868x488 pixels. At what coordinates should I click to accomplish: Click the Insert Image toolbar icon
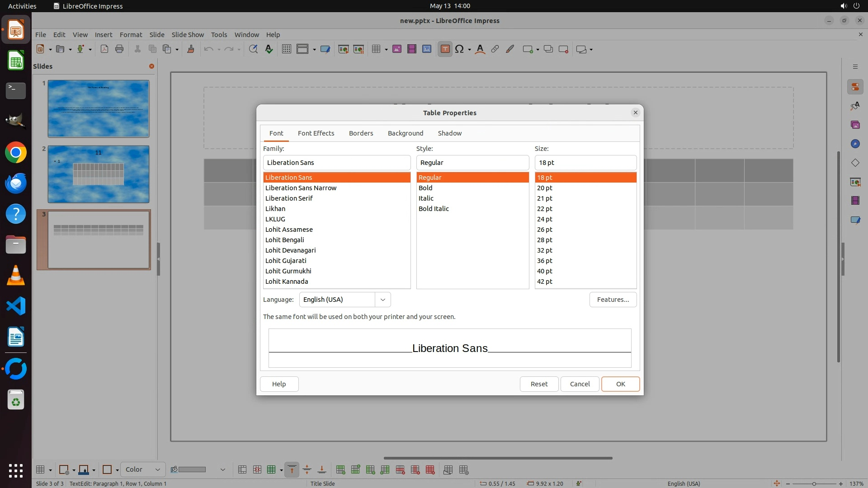tap(397, 49)
